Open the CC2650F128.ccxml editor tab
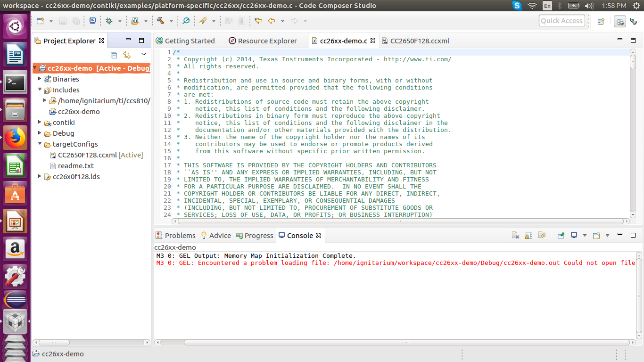The height and width of the screenshot is (362, 644). 415,41
